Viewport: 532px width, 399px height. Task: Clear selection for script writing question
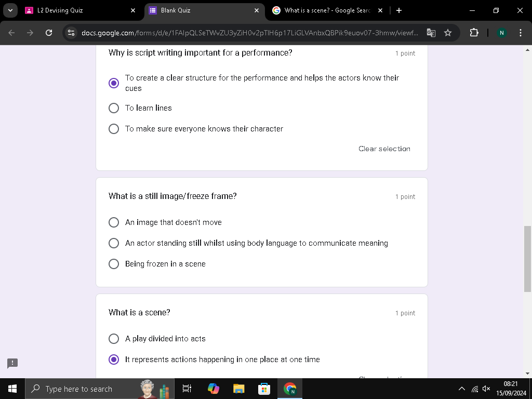(384, 149)
